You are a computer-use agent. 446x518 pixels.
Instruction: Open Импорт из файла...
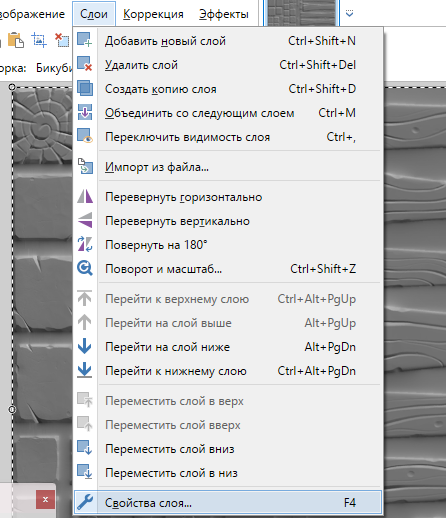click(x=228, y=167)
